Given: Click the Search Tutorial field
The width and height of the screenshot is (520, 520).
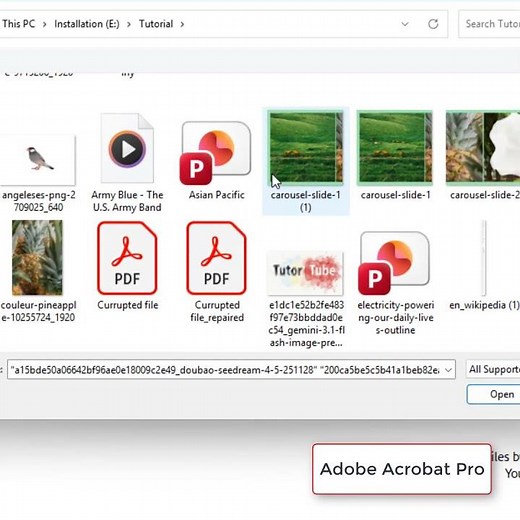Looking at the screenshot, I should 489,24.
